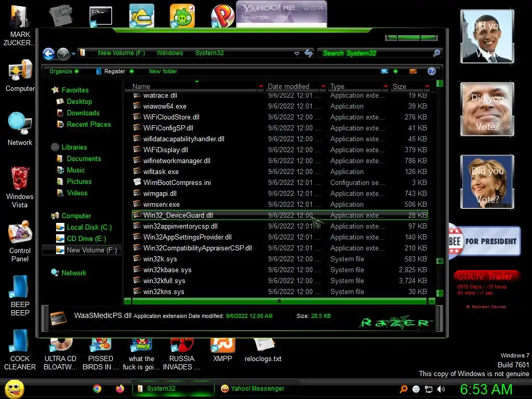Click the Start button smiley orb

click(14, 389)
